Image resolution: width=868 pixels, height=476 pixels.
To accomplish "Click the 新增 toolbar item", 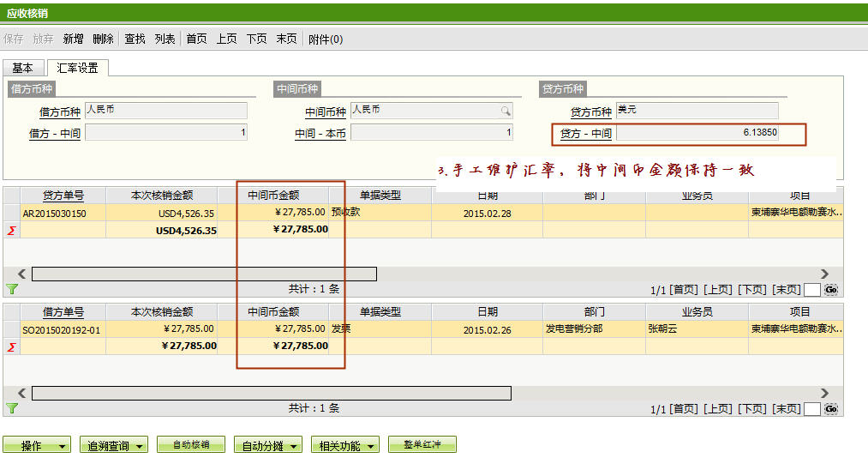I will [73, 39].
